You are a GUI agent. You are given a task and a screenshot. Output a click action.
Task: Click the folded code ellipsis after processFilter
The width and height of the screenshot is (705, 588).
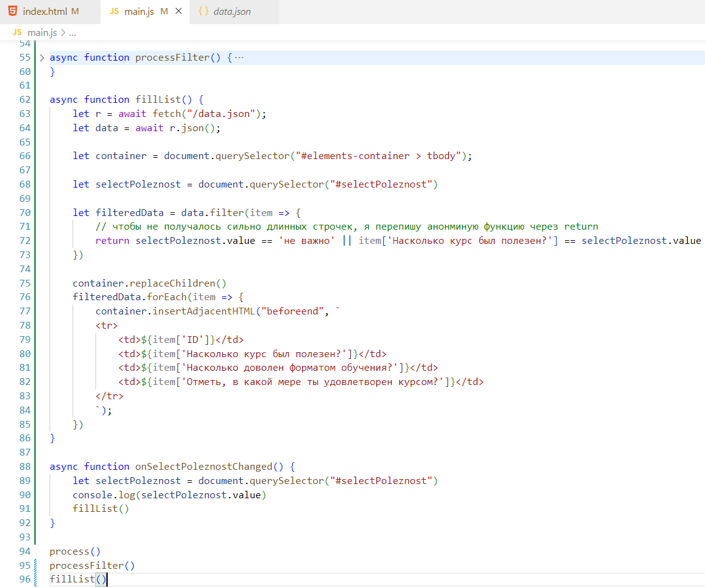pos(240,58)
